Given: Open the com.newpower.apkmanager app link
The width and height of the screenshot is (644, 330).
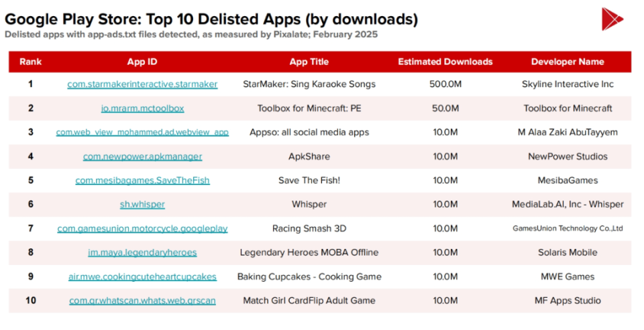Looking at the screenshot, I should (142, 157).
